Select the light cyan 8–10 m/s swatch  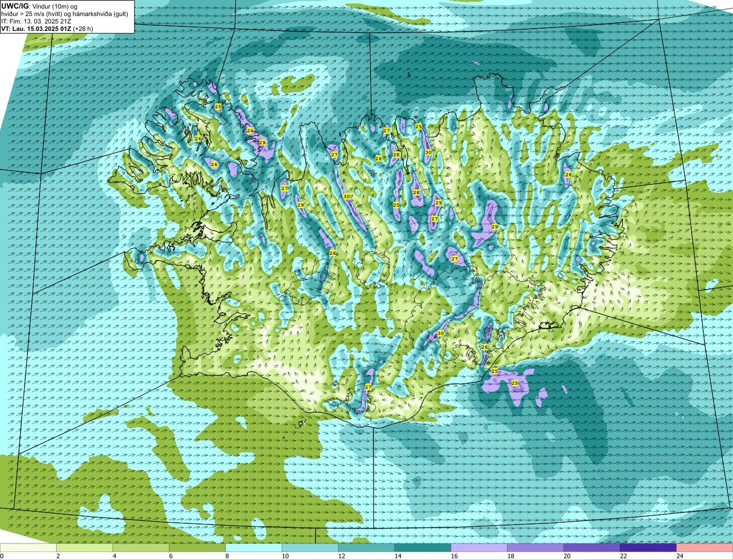coord(254,548)
